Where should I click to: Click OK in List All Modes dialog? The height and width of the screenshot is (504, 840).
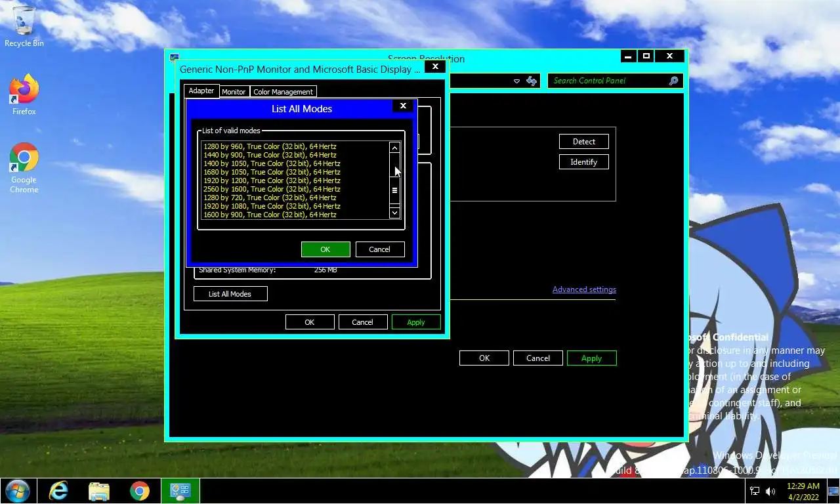(325, 249)
